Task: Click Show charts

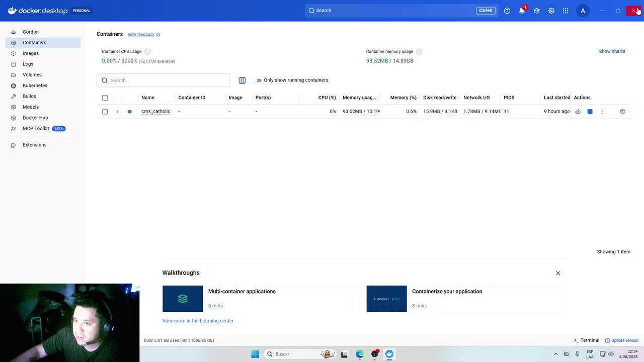Action: pyautogui.click(x=612, y=51)
